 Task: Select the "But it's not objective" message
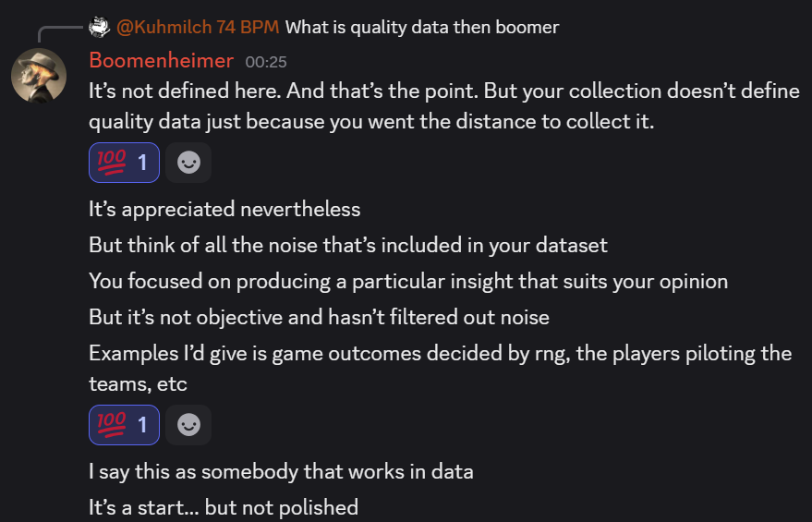319,317
